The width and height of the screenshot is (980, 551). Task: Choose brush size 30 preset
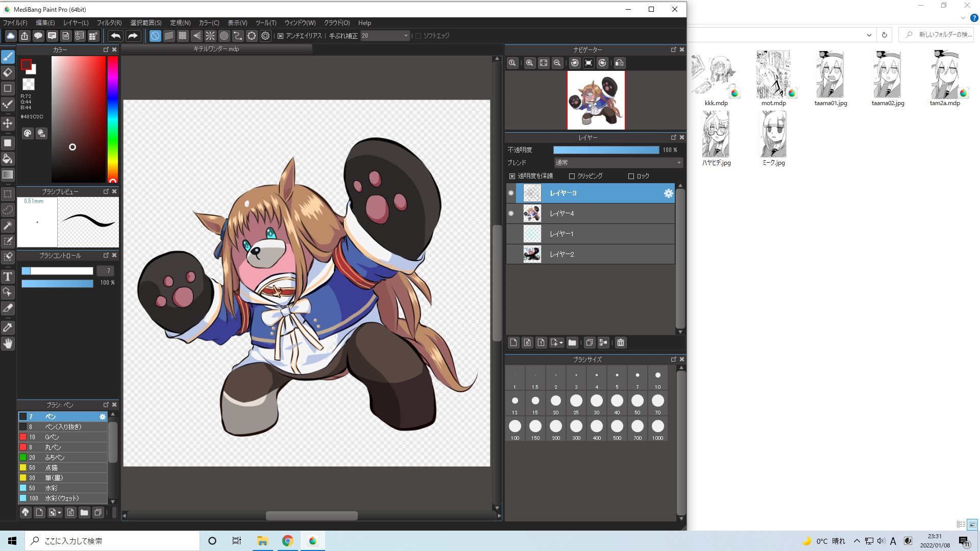click(x=596, y=404)
